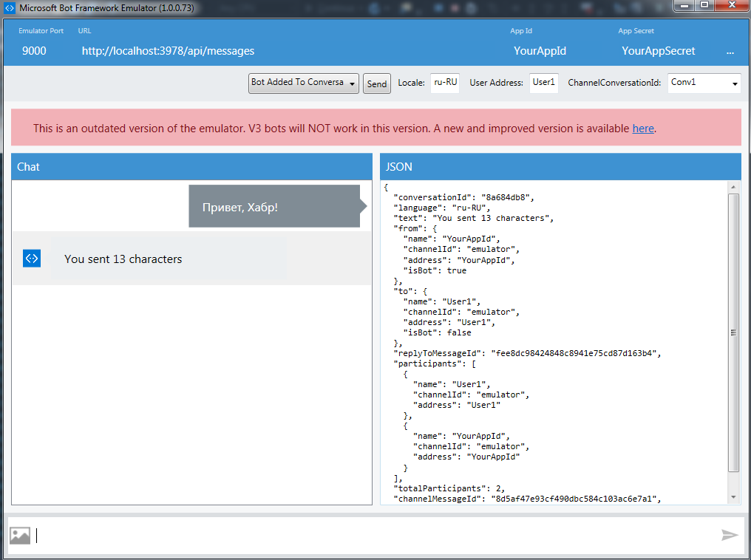Click the "channelMessageId" JSON line

pos(527,499)
